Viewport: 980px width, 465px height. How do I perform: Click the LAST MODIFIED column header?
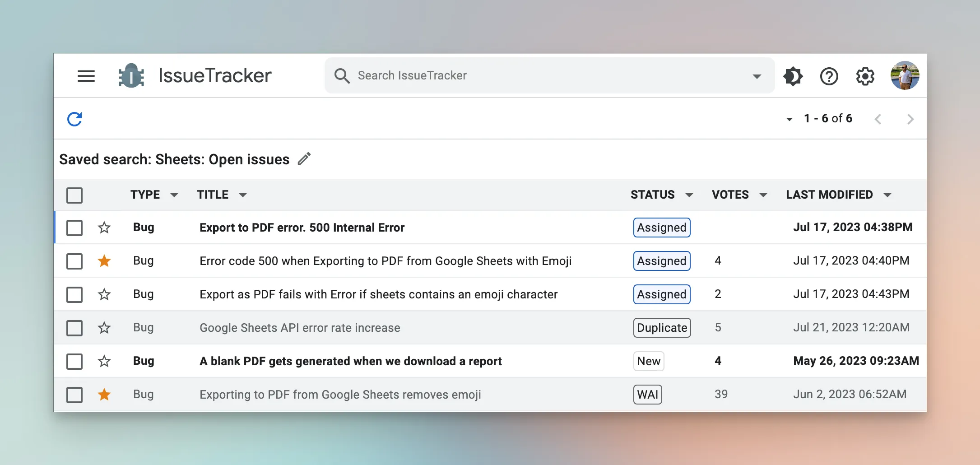pyautogui.click(x=829, y=195)
